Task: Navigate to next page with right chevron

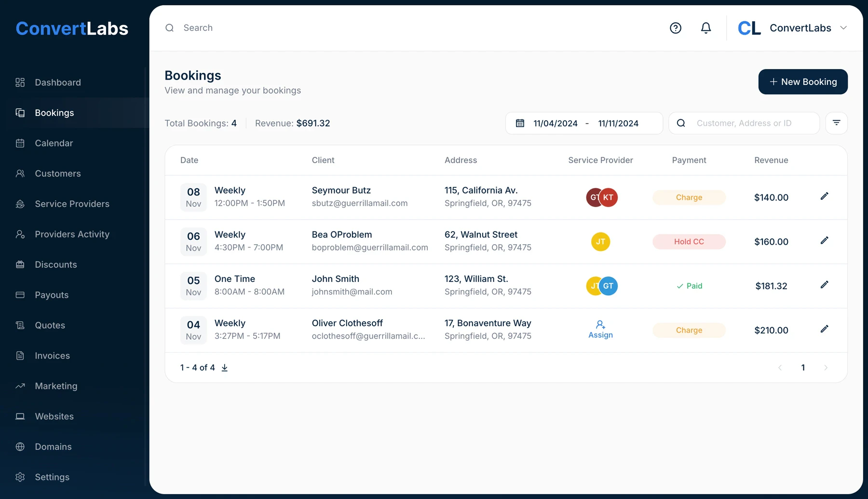Action: [x=826, y=367]
